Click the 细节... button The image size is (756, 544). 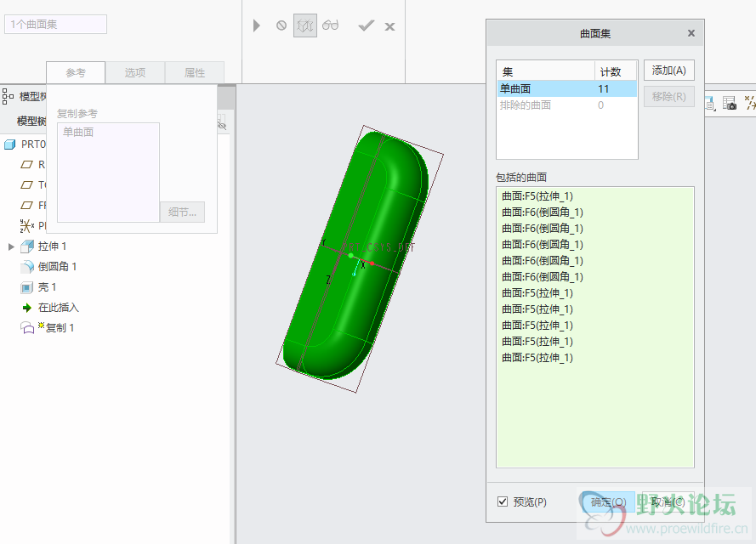[x=182, y=212]
